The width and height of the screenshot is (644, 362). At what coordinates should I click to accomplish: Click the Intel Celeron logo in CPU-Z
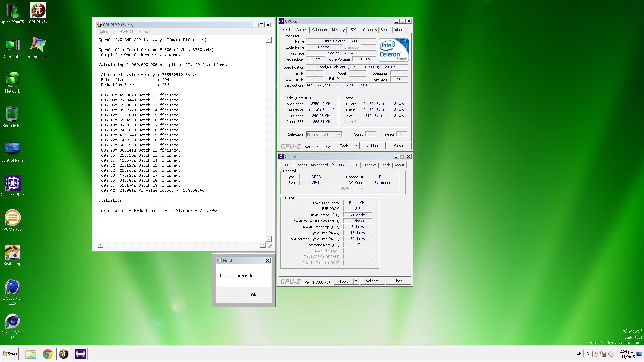point(393,50)
